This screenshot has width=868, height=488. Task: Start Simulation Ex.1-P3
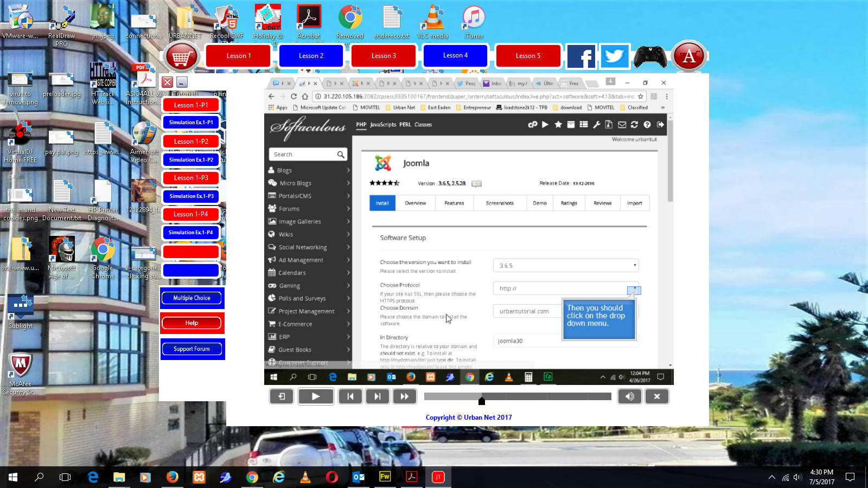click(x=191, y=196)
